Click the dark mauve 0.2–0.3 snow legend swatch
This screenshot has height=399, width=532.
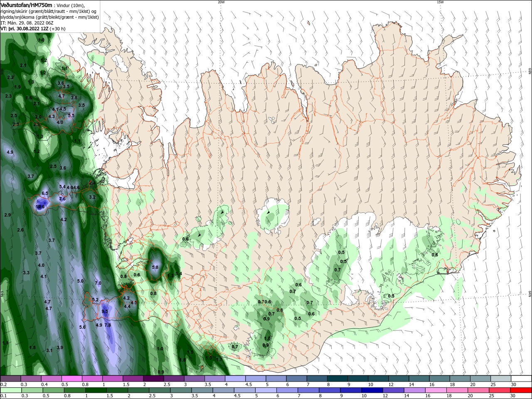(11, 379)
